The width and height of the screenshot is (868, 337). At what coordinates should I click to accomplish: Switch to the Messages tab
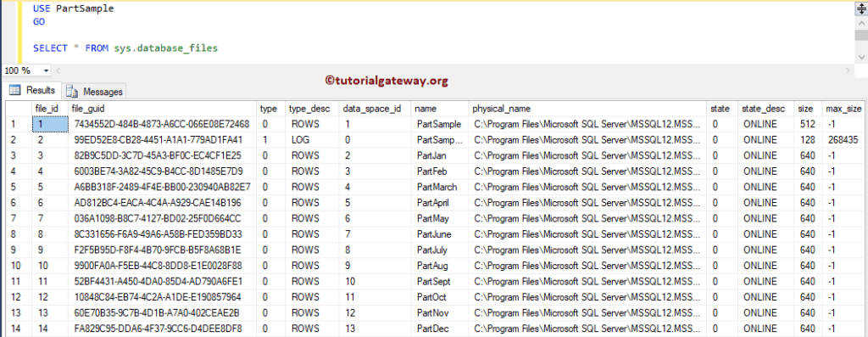(x=94, y=92)
